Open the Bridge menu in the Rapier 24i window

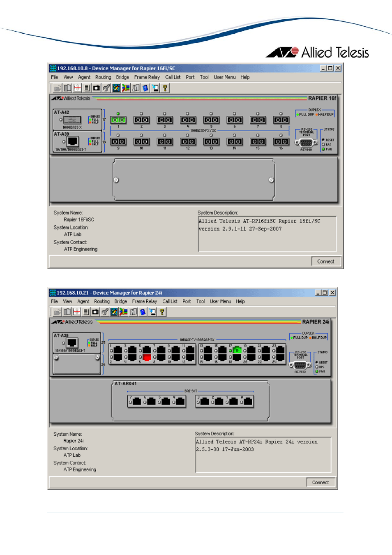[121, 301]
